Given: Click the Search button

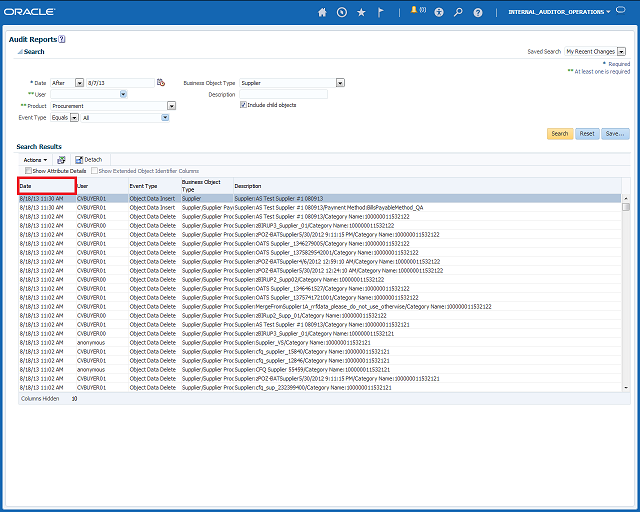Looking at the screenshot, I should click(560, 134).
